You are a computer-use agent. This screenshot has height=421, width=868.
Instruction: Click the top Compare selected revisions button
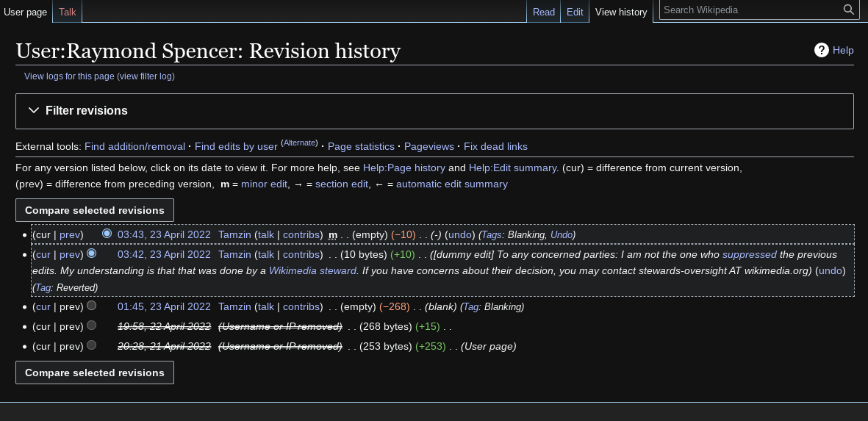tap(95, 210)
